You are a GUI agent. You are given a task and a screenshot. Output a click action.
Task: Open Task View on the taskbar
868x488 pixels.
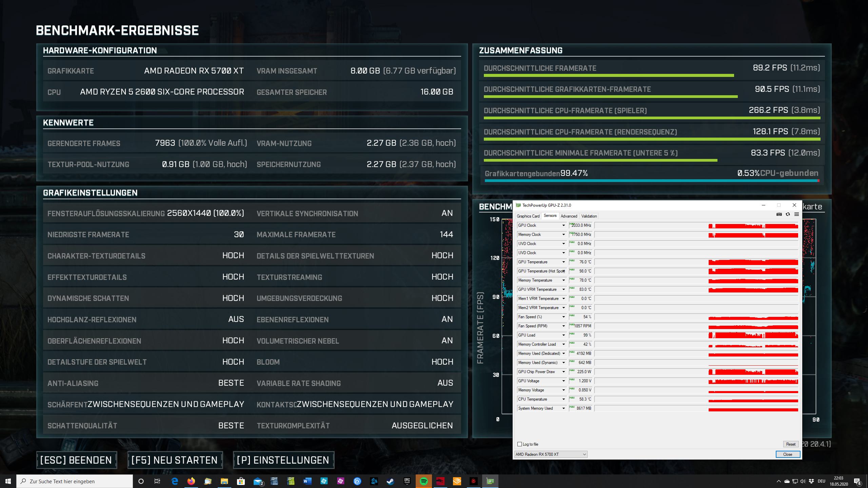tap(157, 481)
